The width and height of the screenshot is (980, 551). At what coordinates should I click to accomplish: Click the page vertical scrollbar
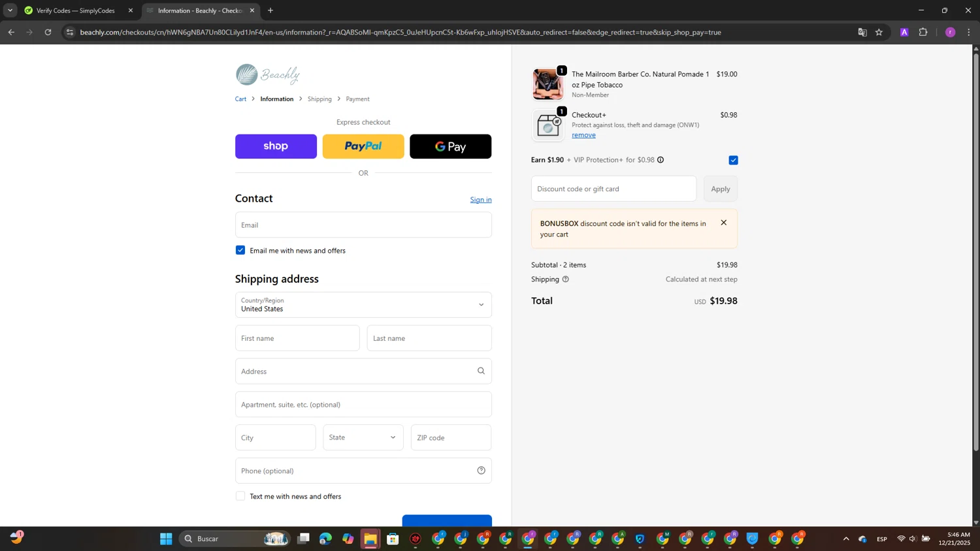click(x=976, y=252)
